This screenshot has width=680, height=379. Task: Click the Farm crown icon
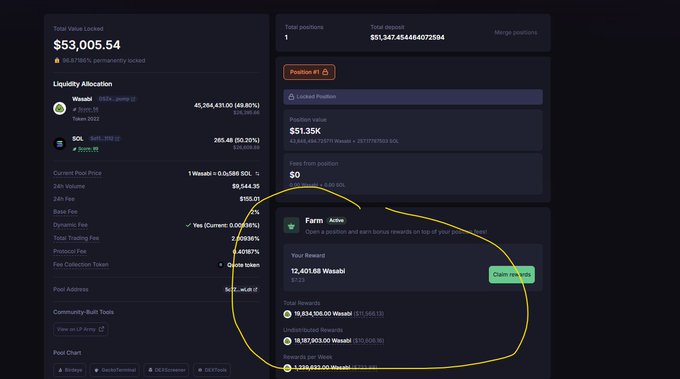point(291,225)
